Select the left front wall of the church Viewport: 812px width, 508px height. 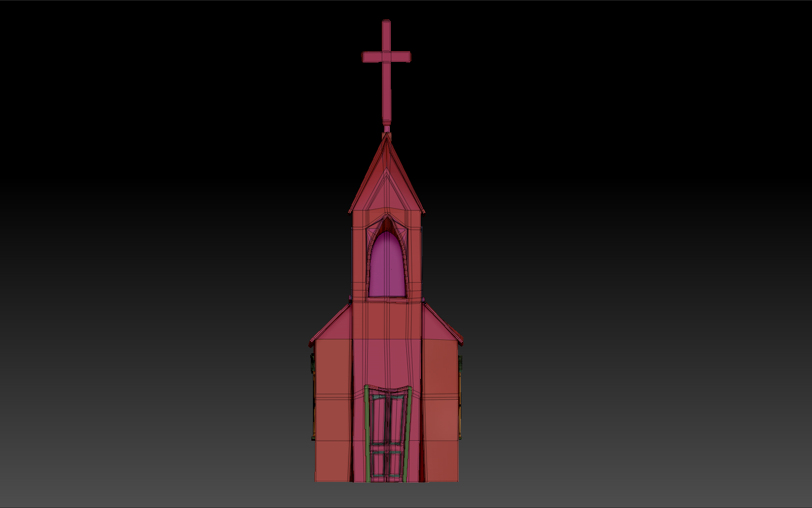tap(333, 411)
